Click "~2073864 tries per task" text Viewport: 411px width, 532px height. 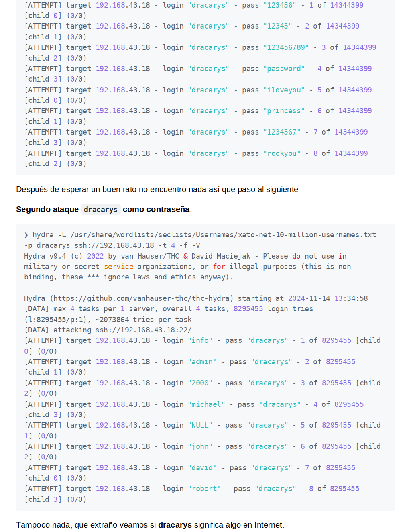[143, 320]
